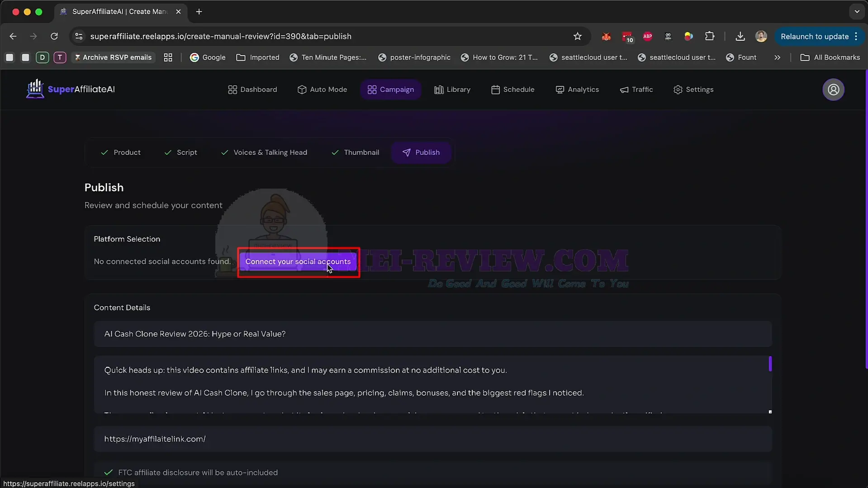Open Auto Mode section
The width and height of the screenshot is (868, 488).
tap(322, 90)
